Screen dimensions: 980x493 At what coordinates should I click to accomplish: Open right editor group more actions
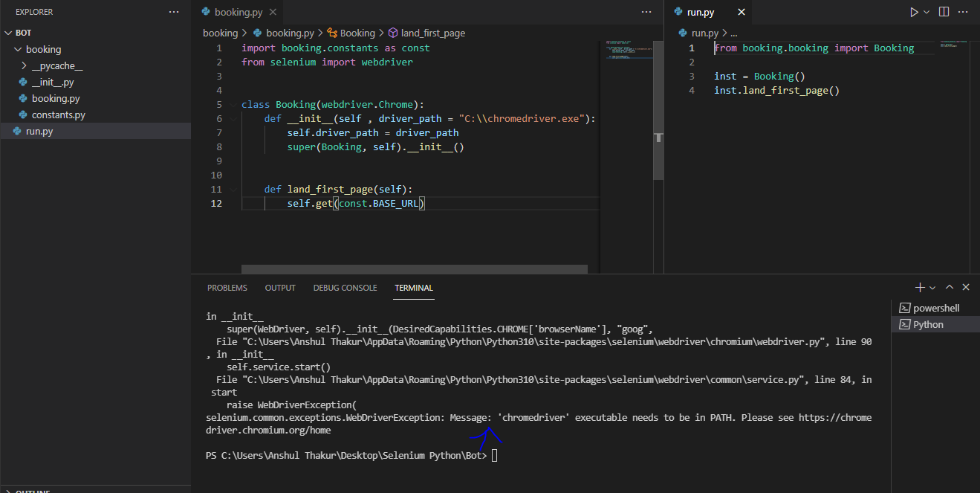pos(964,12)
